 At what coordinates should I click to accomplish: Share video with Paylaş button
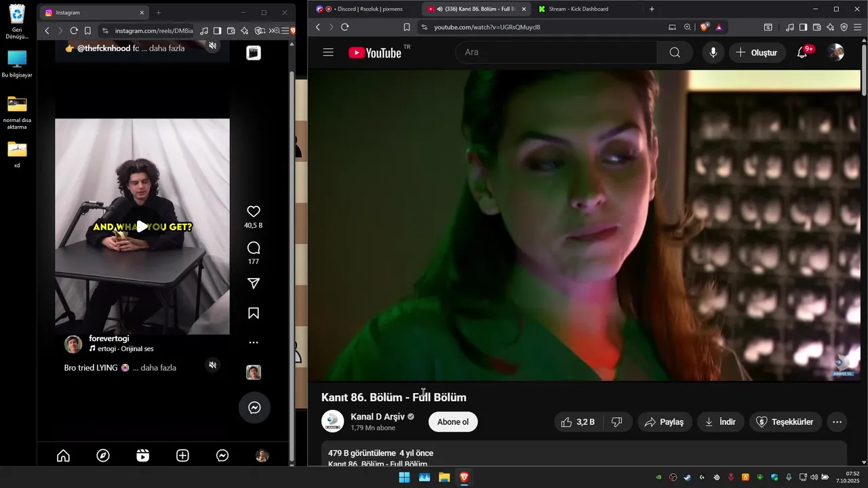click(665, 422)
